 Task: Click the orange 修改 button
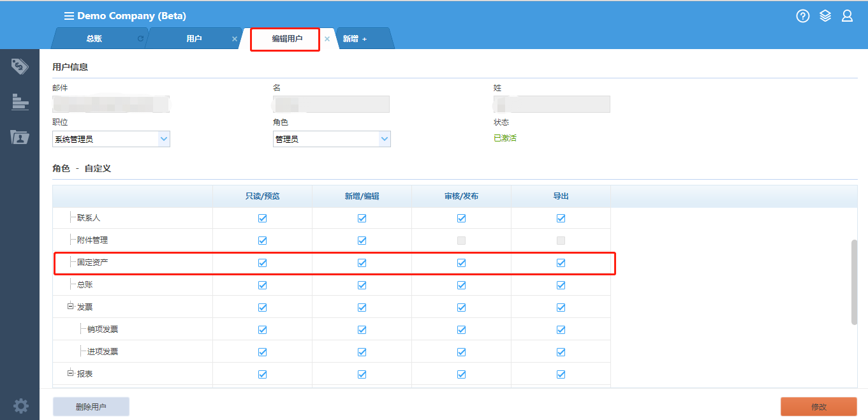(819, 407)
